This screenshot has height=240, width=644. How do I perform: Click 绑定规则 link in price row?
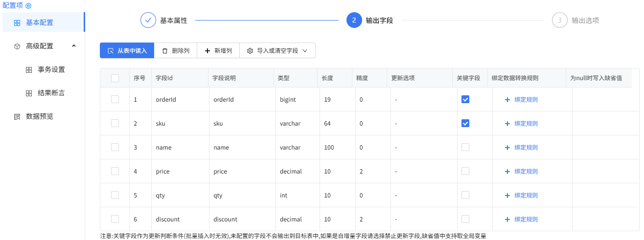click(526, 172)
